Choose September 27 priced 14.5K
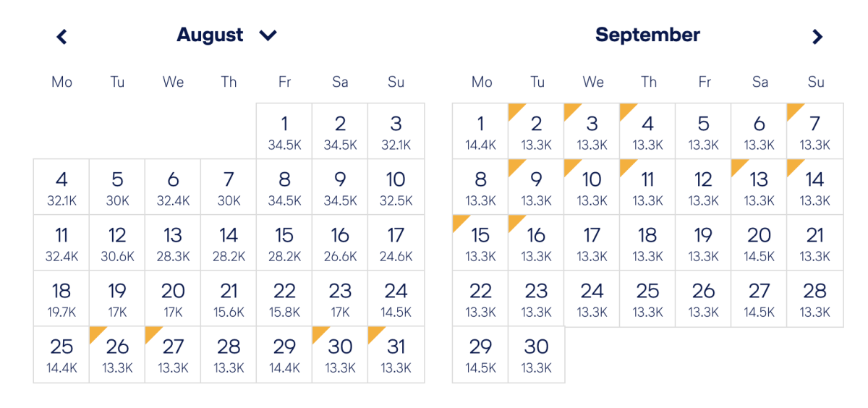 click(x=759, y=298)
